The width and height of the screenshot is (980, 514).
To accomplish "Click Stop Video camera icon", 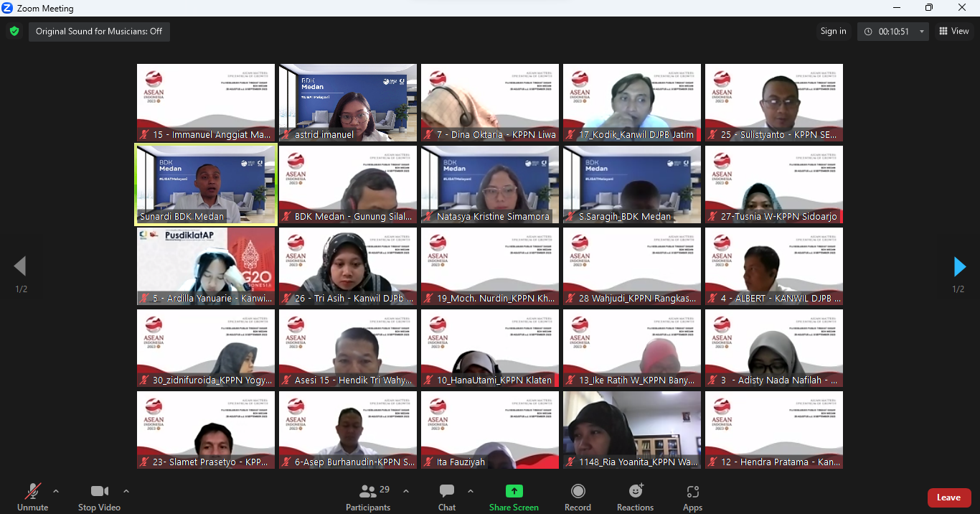I will pyautogui.click(x=99, y=492).
